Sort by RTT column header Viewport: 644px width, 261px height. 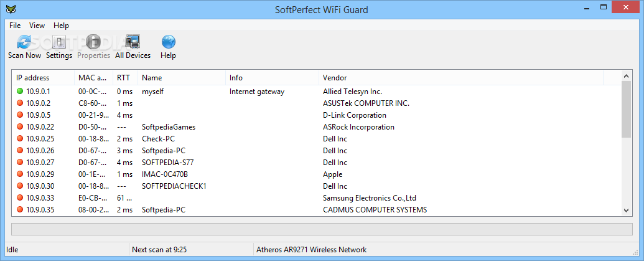[x=126, y=78]
